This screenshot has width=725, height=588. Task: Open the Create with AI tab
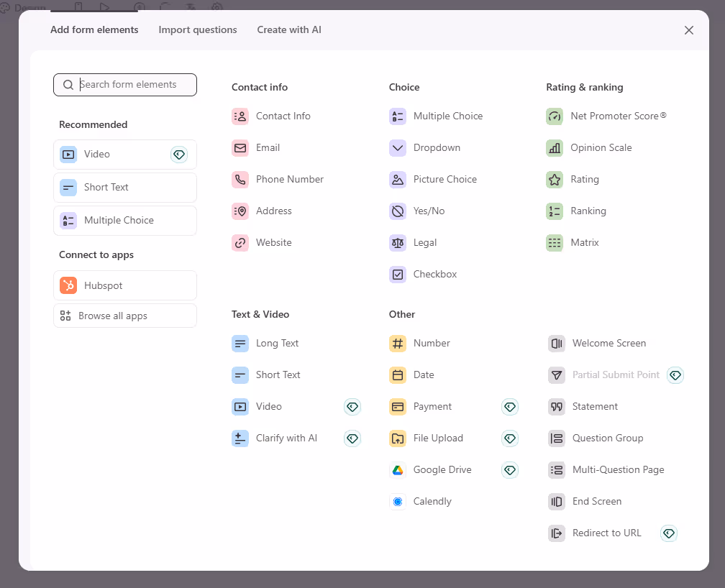click(x=289, y=29)
